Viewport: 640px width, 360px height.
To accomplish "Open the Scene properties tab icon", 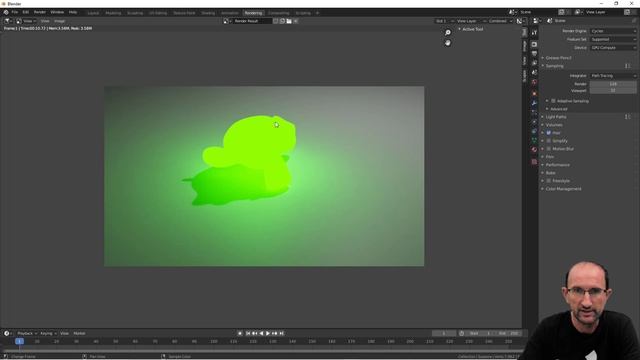I will pyautogui.click(x=534, y=72).
